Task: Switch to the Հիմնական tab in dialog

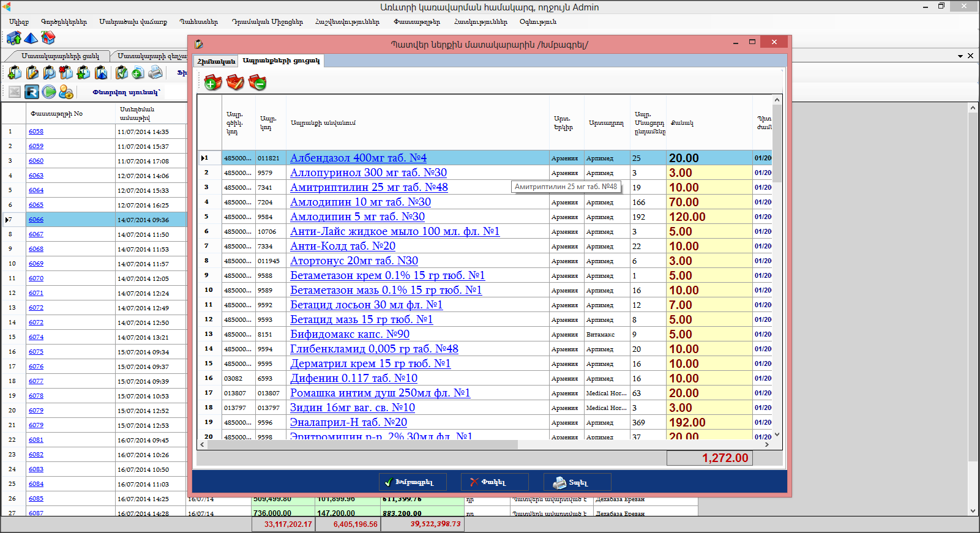Action: point(216,61)
